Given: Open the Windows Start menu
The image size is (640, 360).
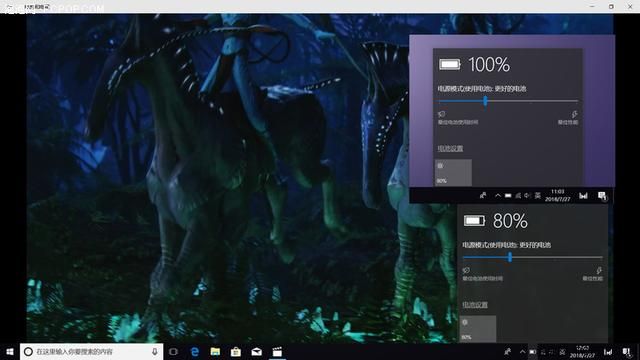Looking at the screenshot, I should click(9, 351).
